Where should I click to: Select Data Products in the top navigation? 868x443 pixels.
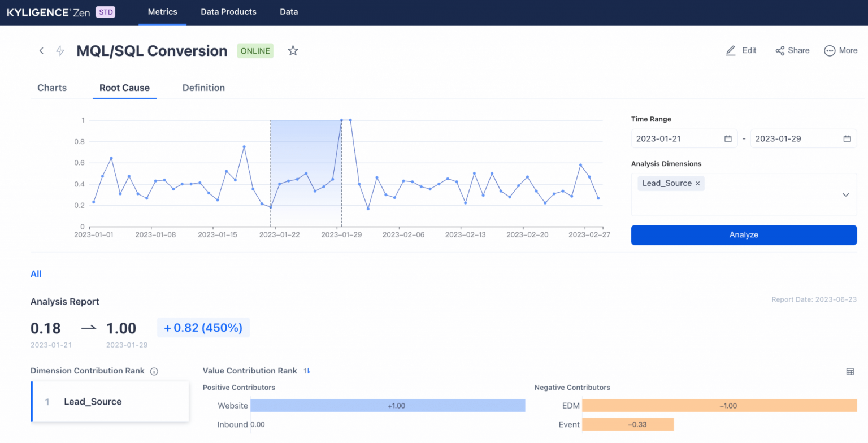pyautogui.click(x=228, y=12)
